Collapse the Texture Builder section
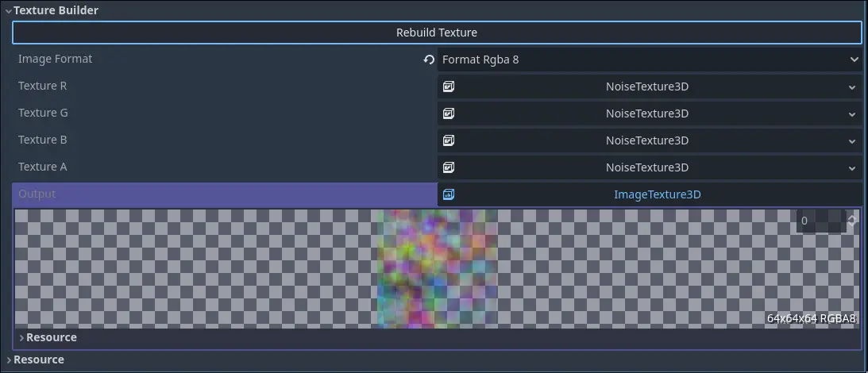The height and width of the screenshot is (373, 868). coord(9,10)
